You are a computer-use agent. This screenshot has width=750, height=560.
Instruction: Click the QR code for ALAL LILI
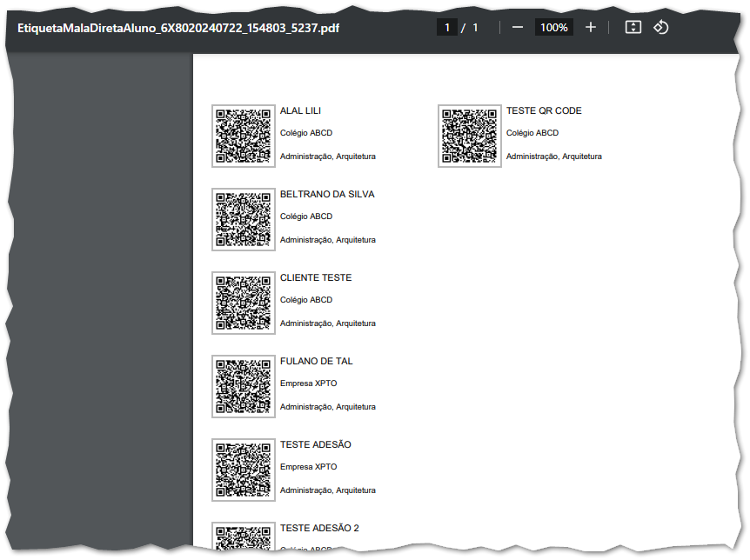(244, 137)
